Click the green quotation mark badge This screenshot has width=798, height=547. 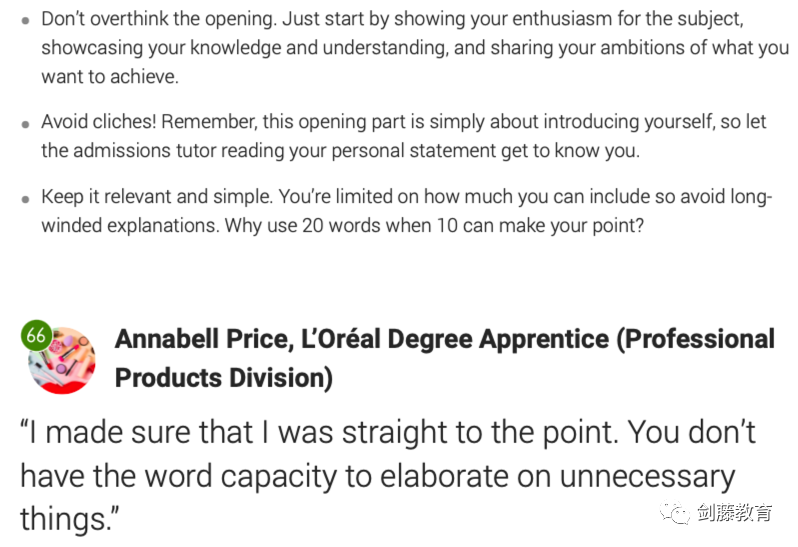[36, 336]
